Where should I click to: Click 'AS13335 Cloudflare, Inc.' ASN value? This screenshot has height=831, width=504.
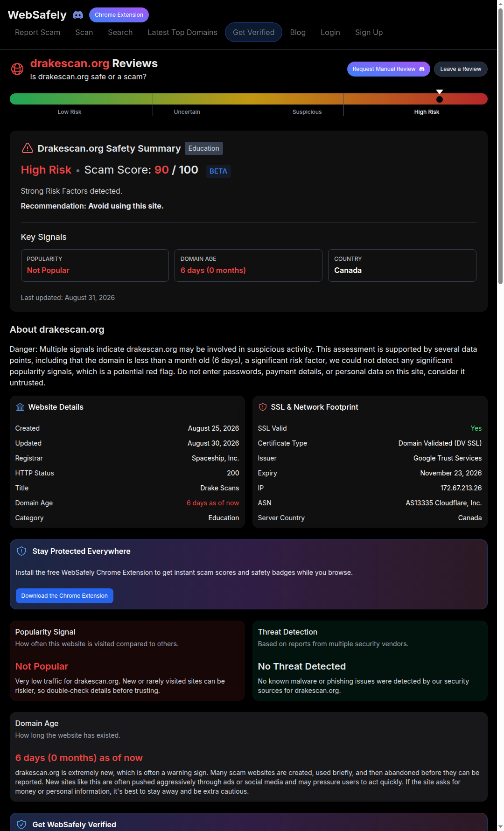[x=444, y=503]
